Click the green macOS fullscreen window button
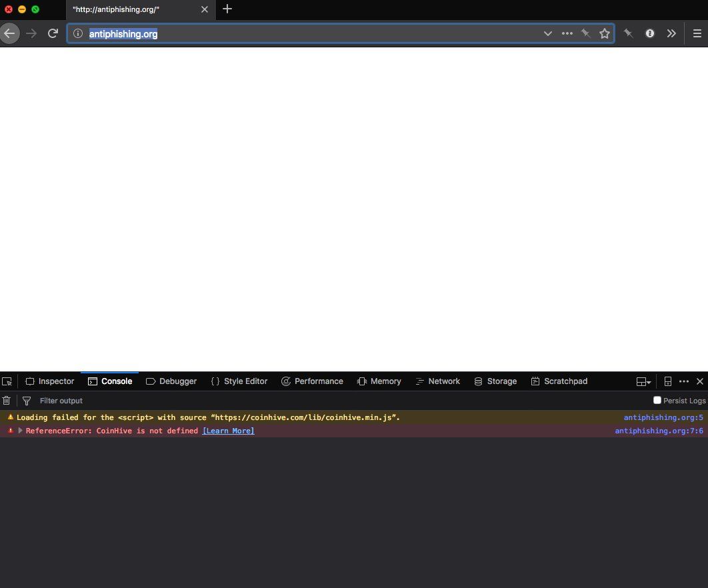 35,9
